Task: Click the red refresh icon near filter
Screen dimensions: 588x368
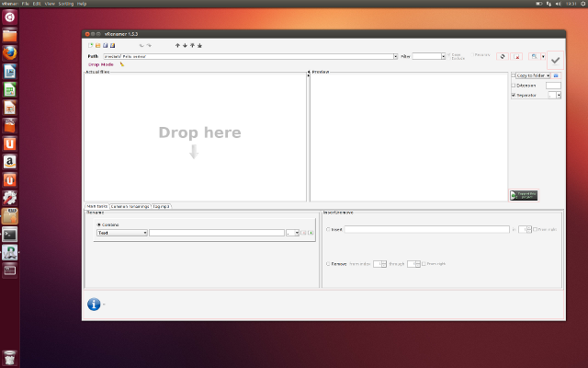Action: 502,56
